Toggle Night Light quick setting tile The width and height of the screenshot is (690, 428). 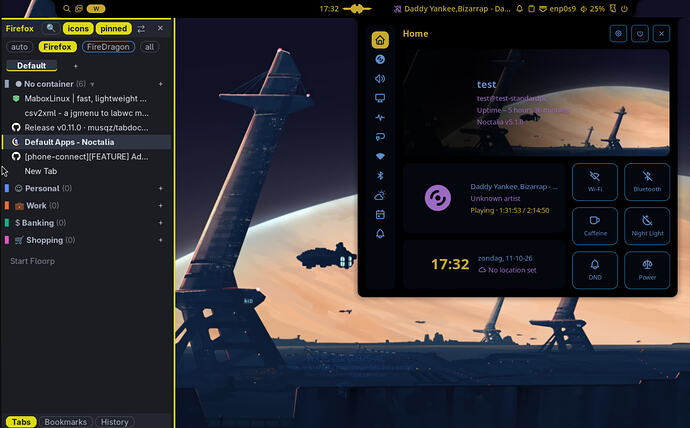point(647,226)
